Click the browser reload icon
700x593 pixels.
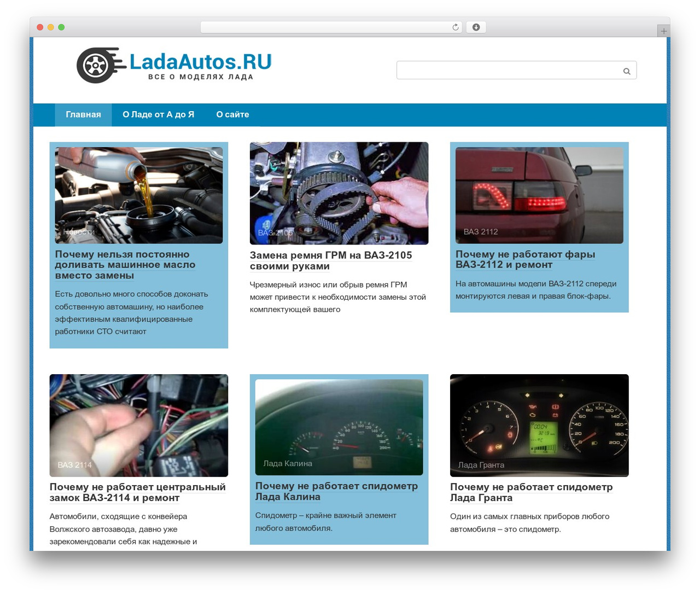point(456,27)
